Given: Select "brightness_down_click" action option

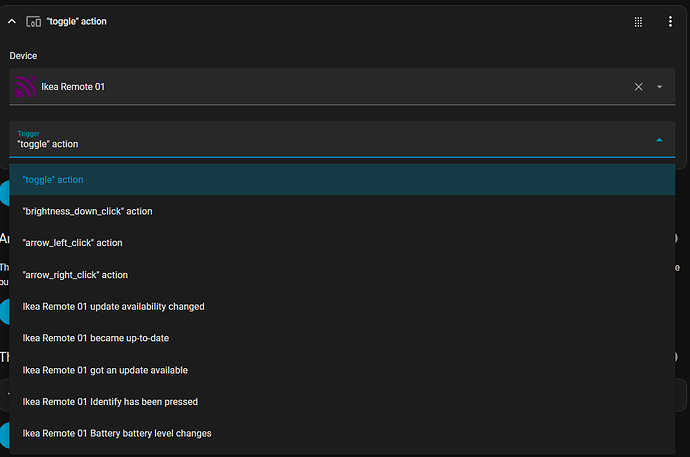Looking at the screenshot, I should point(342,211).
